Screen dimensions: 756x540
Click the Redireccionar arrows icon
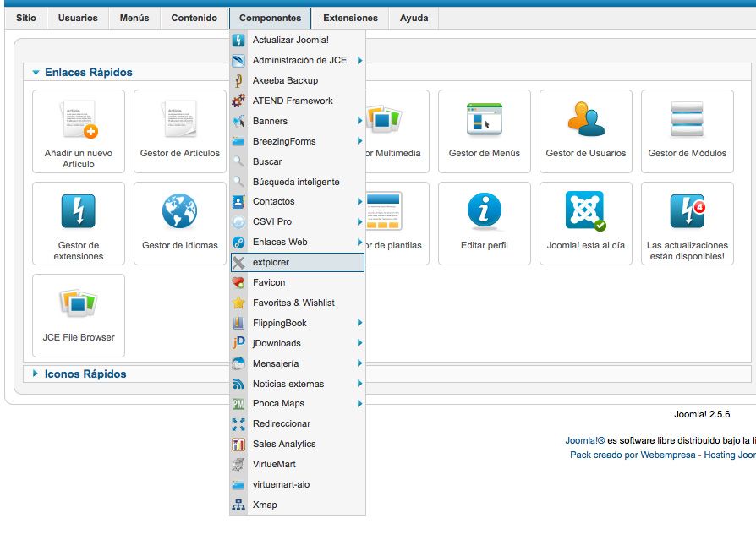(x=238, y=424)
